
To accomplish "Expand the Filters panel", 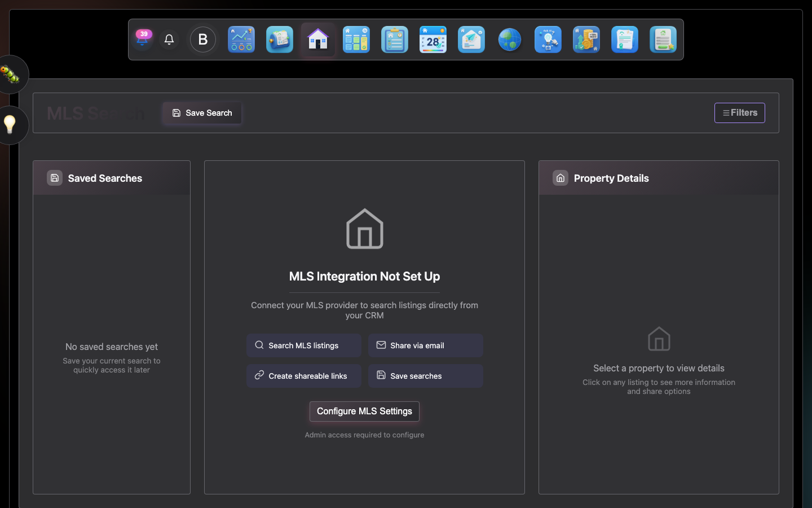I will pyautogui.click(x=739, y=113).
